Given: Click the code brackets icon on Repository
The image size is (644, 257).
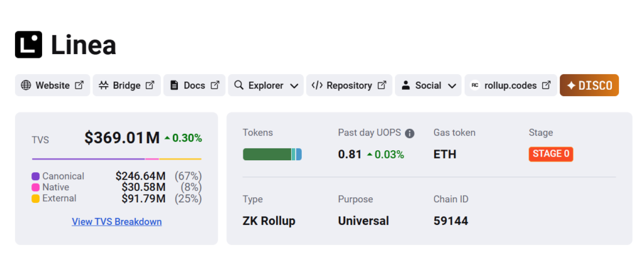Looking at the screenshot, I should pos(317,85).
